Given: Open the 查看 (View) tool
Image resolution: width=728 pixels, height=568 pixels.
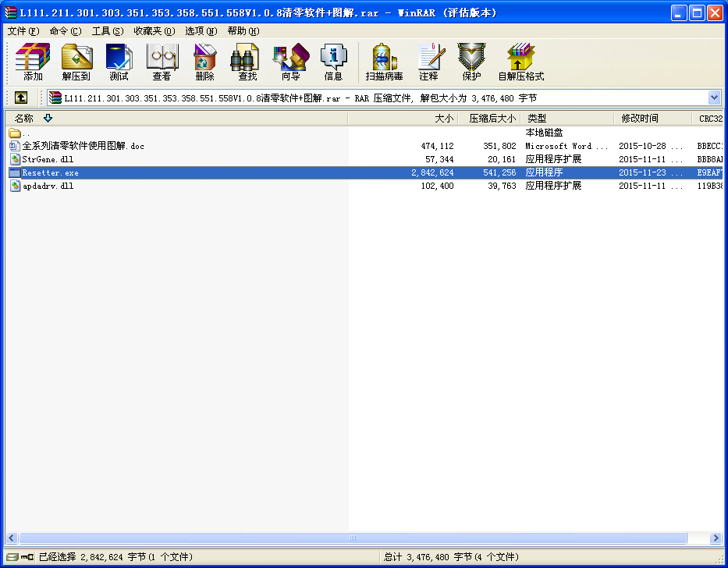Looking at the screenshot, I should pyautogui.click(x=162, y=62).
